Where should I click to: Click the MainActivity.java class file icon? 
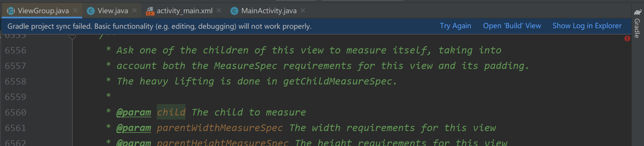pyautogui.click(x=234, y=11)
